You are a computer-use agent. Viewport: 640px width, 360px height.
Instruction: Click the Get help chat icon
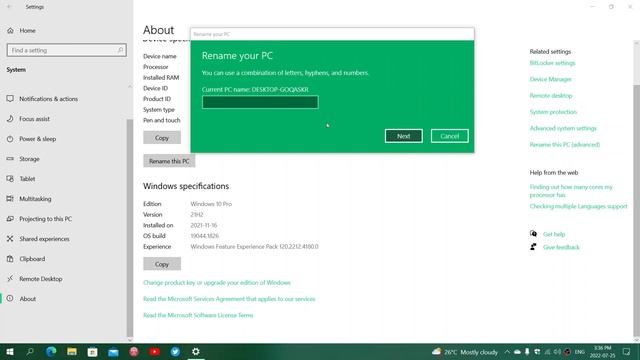tap(533, 233)
